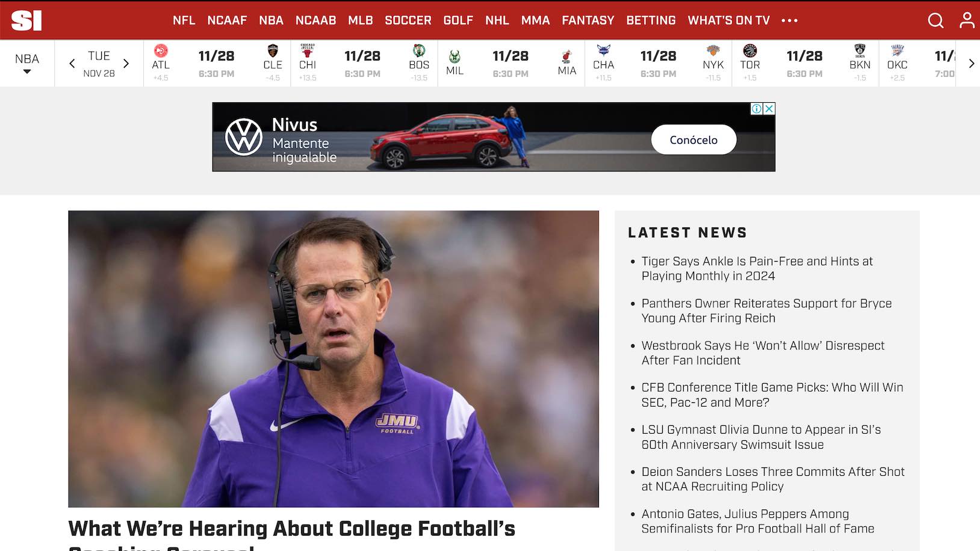Viewport: 980px width, 551px height.
Task: Click the Miami Heat team logo
Action: (566, 57)
